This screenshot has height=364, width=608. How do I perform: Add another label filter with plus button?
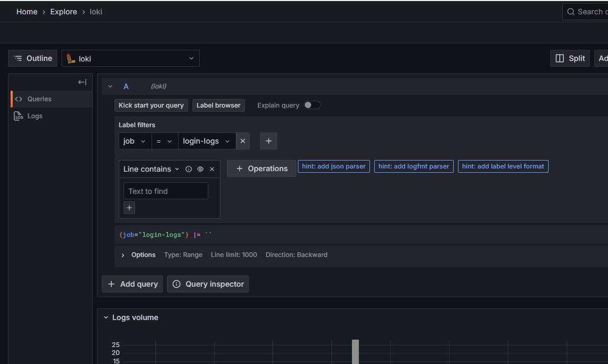[269, 141]
